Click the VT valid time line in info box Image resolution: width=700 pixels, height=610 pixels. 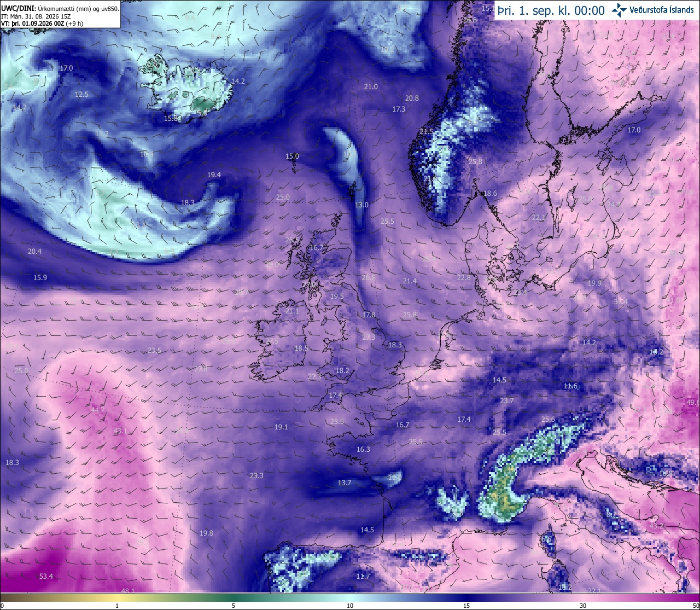click(x=42, y=24)
